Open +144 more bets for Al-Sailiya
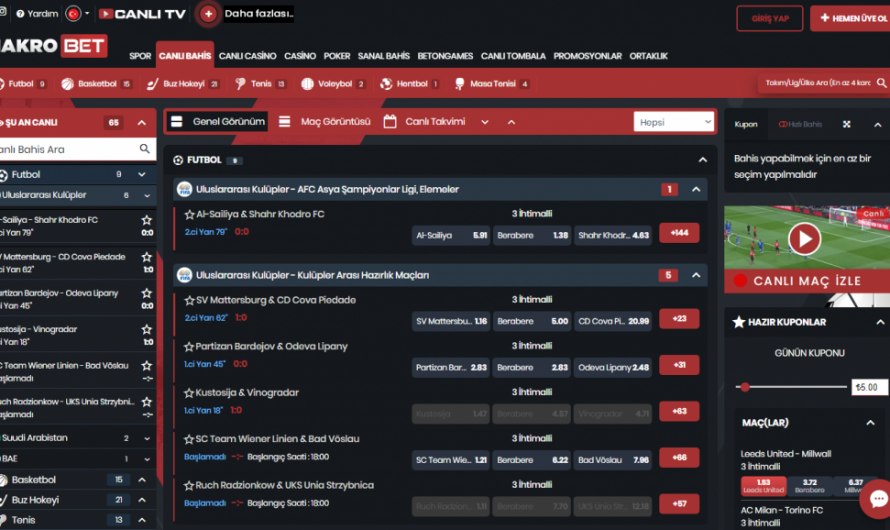Viewport: 890px width, 530px height. pyautogui.click(x=679, y=233)
